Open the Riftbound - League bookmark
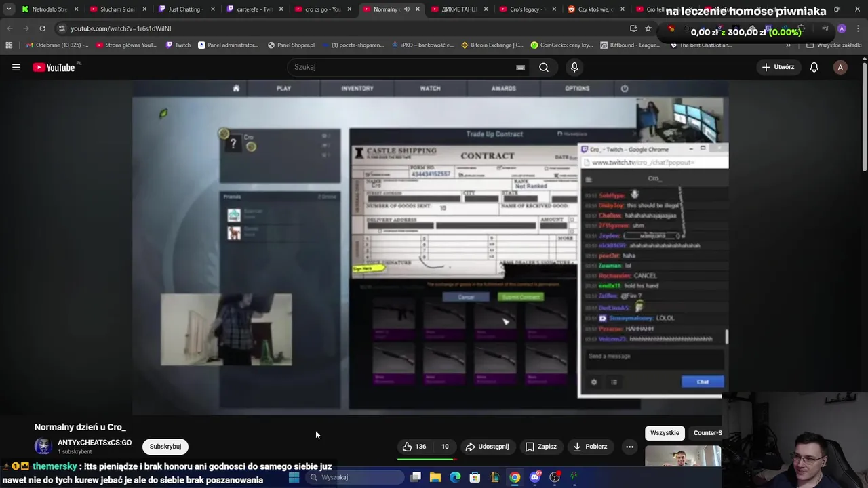The width and height of the screenshot is (868, 488). click(631, 45)
